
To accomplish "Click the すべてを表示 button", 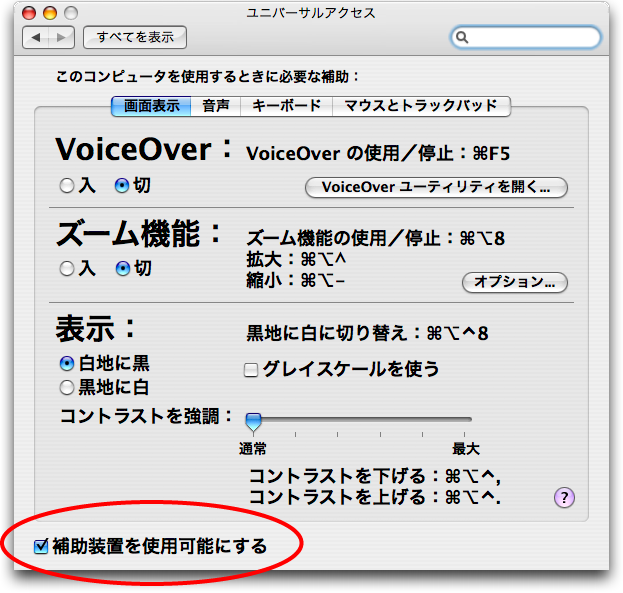I will click(135, 38).
